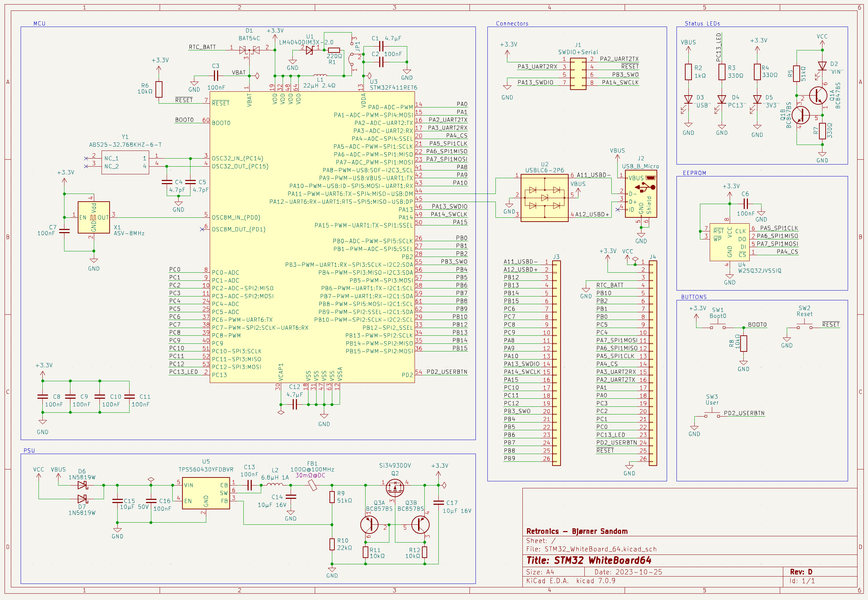Click the J1 SWDIO+Serial header symbol

(x=578, y=74)
